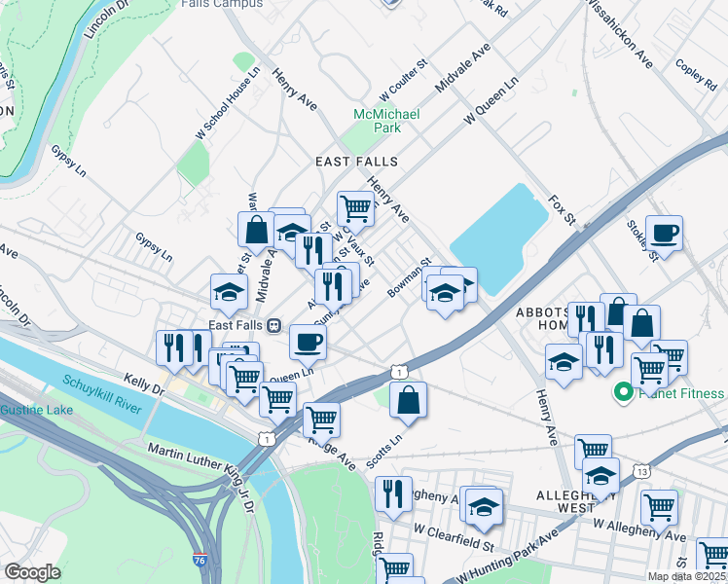Click the Map data copyright text
Image resolution: width=728 pixels, height=584 pixels.
click(x=687, y=576)
